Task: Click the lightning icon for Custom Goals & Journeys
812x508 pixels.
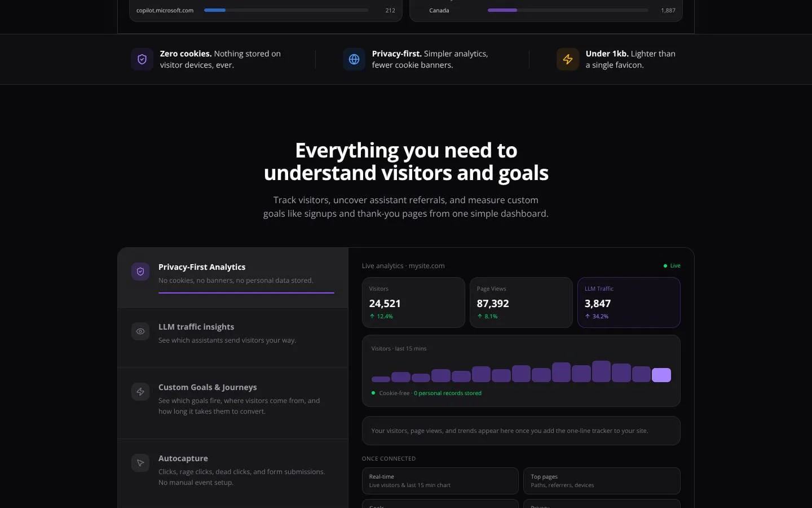Action: pyautogui.click(x=140, y=392)
